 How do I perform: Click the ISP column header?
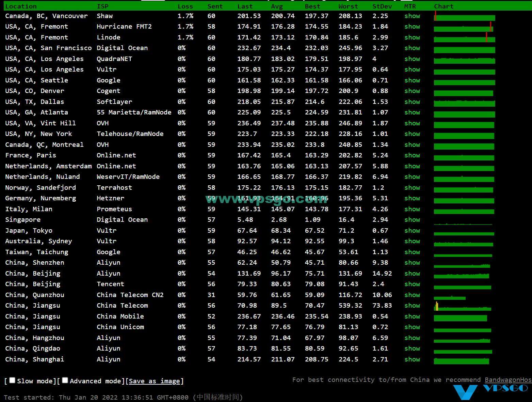(103, 6)
